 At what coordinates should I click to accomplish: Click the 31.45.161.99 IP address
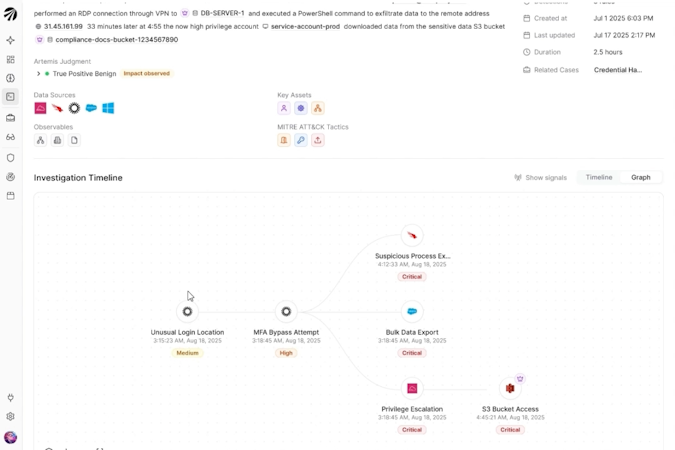63,26
